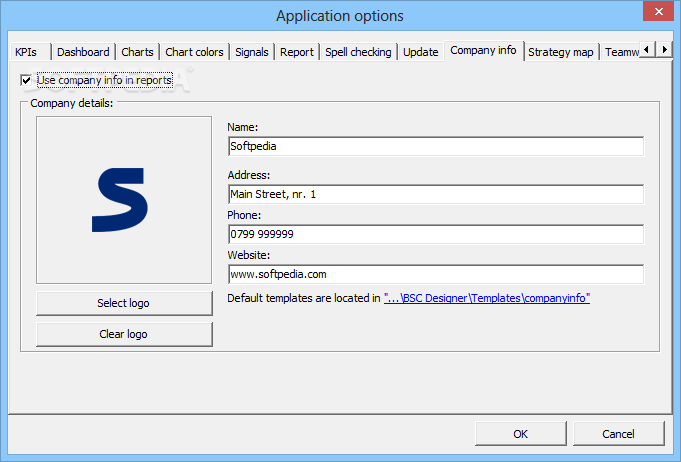The width and height of the screenshot is (681, 462).
Task: Open the Signals tab
Action: 252,52
